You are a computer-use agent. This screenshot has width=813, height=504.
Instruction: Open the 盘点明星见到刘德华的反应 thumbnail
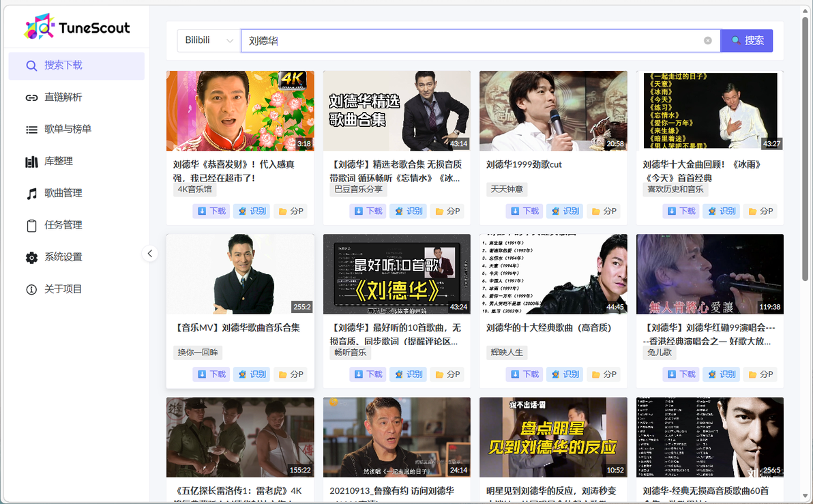(553, 437)
